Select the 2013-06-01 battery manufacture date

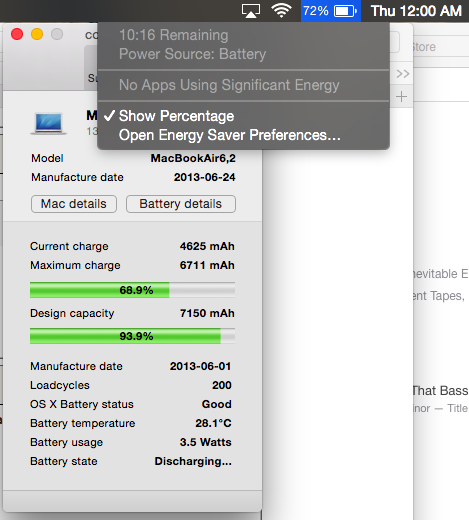pyautogui.click(x=200, y=366)
